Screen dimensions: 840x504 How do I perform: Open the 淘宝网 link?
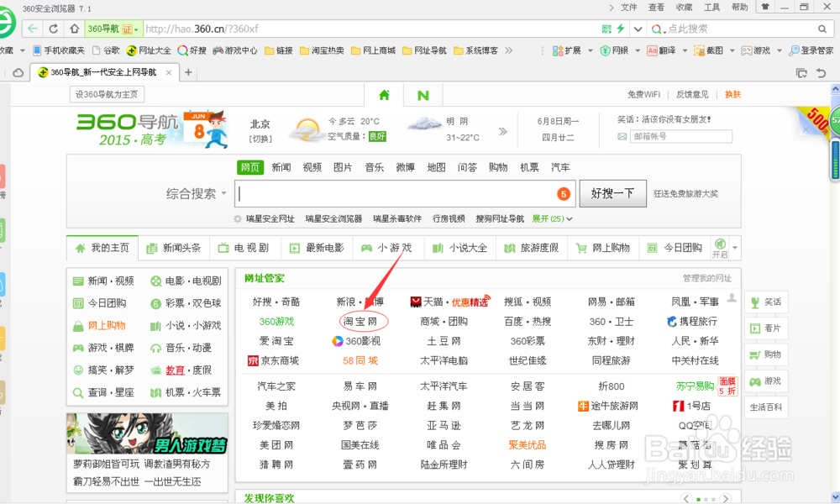coord(360,322)
